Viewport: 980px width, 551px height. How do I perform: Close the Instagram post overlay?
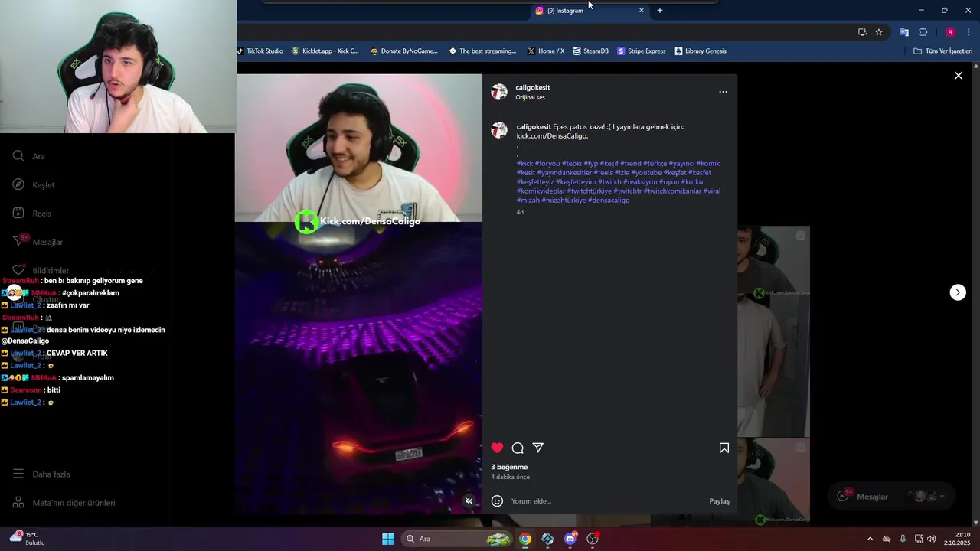958,76
